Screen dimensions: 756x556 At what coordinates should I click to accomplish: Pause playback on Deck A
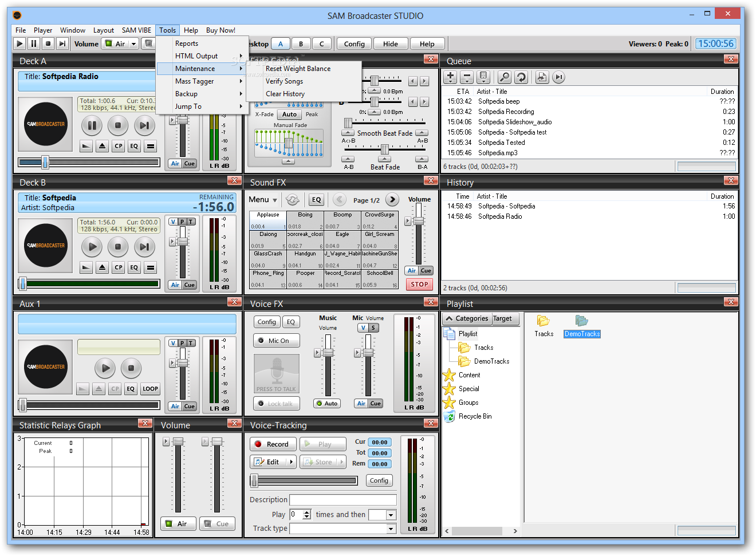click(92, 125)
